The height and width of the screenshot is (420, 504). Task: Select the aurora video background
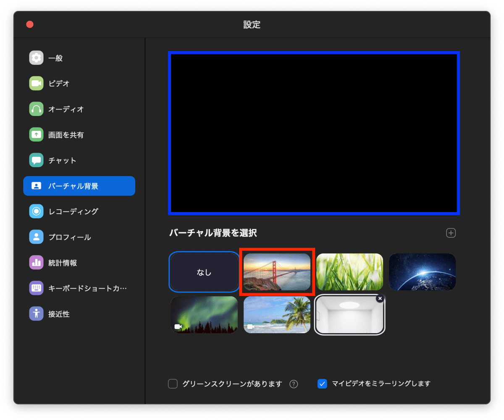click(204, 315)
